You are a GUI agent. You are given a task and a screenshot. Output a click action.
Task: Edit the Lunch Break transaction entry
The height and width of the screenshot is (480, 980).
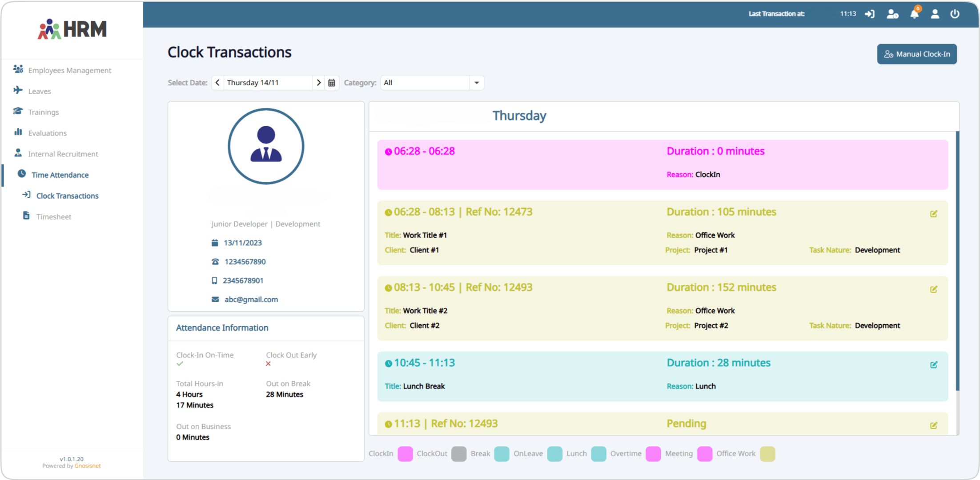point(933,364)
